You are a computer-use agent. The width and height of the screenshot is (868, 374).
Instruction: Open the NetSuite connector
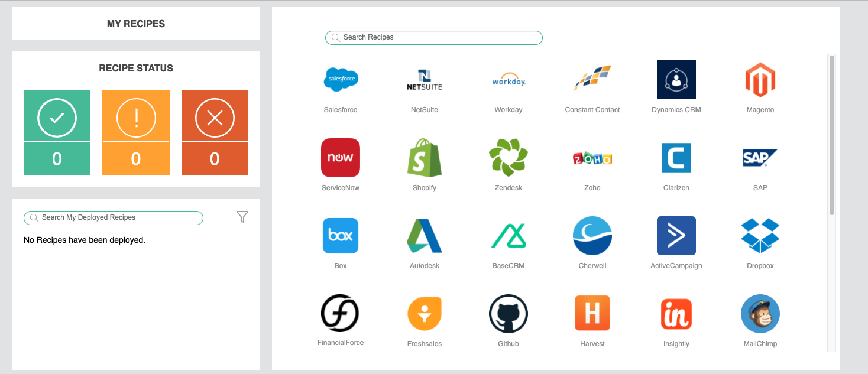coord(424,79)
